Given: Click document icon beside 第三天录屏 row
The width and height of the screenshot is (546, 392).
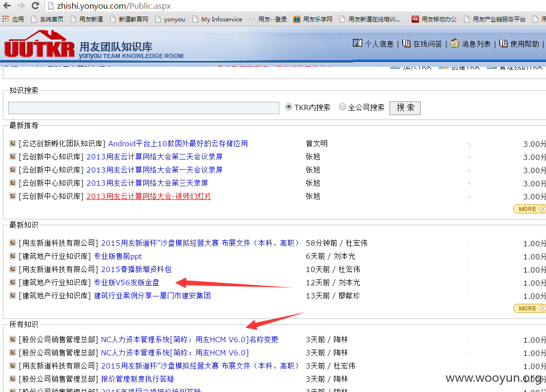Looking at the screenshot, I should point(13,183).
